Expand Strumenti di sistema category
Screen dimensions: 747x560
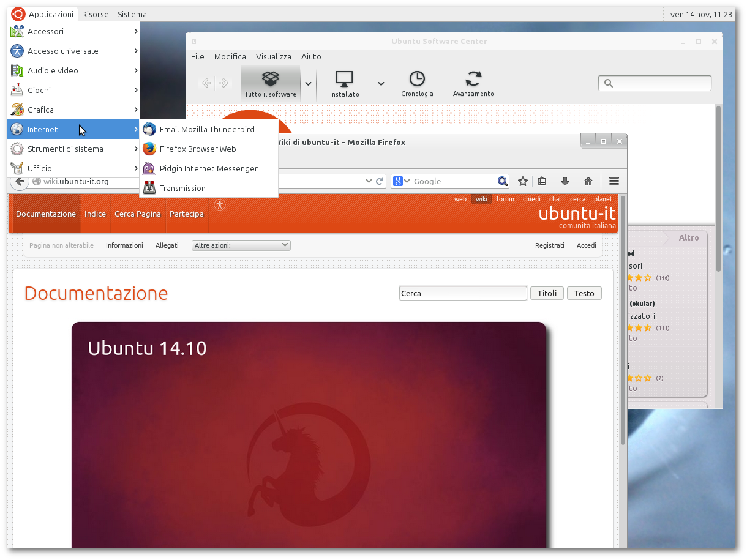(x=74, y=149)
